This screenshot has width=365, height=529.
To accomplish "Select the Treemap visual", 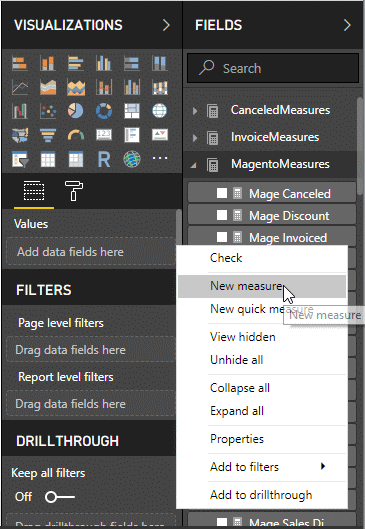I will 132,111.
